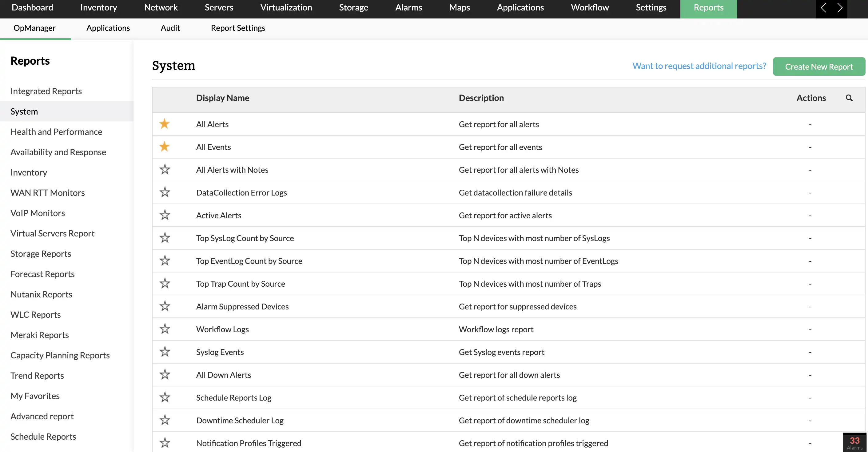Click the back navigation arrow at top right
Screen dimensions: 868x452
coord(823,7)
